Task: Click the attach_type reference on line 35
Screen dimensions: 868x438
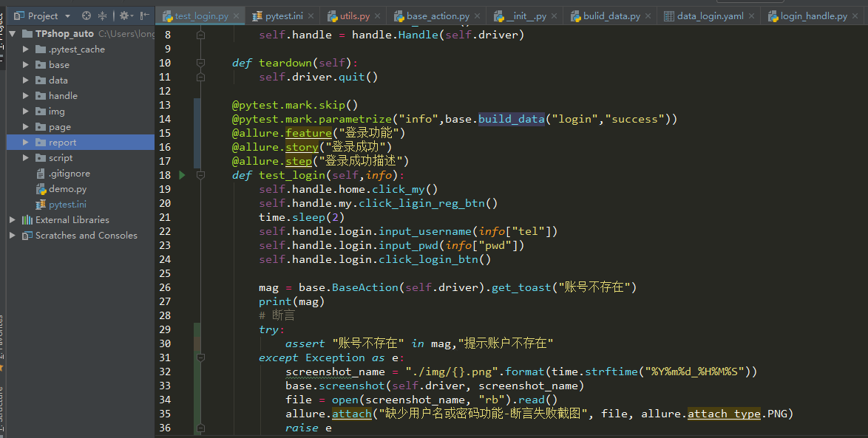Action: [724, 414]
